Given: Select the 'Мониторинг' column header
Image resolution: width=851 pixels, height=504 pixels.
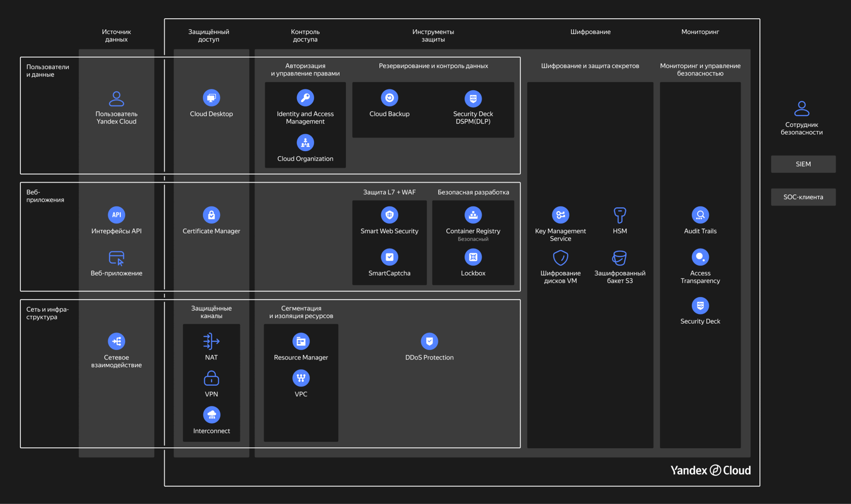Looking at the screenshot, I should [700, 32].
